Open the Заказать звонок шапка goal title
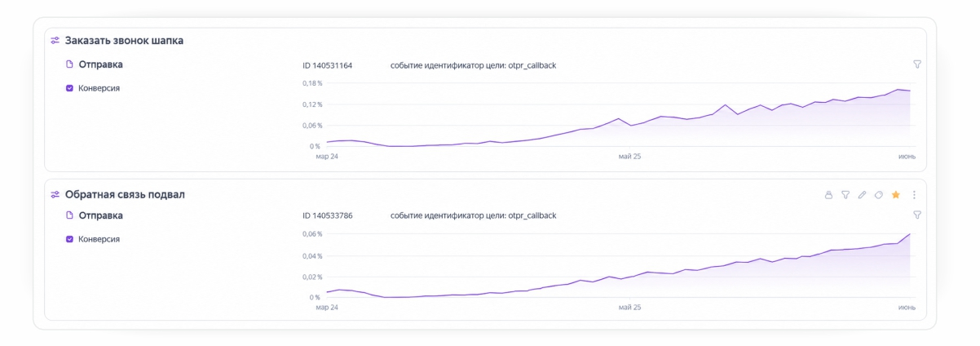This screenshot has width=980, height=346. click(124, 41)
